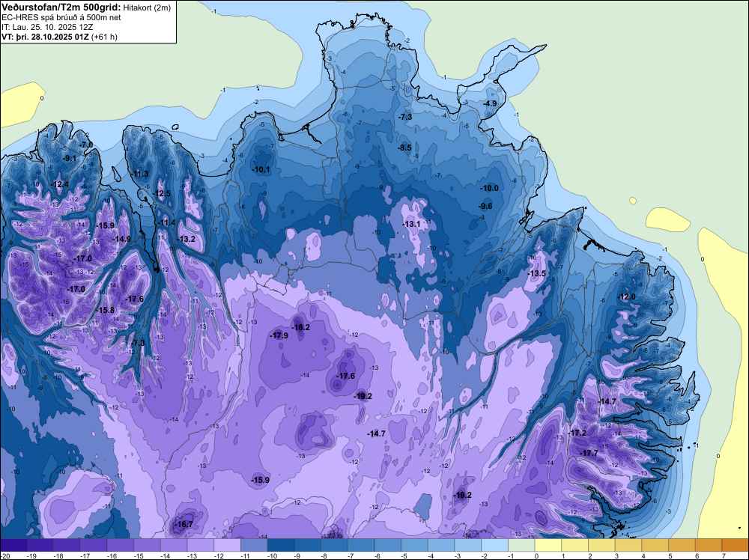
Task: Click the '-11.3' temperature value
Action: coord(141,174)
